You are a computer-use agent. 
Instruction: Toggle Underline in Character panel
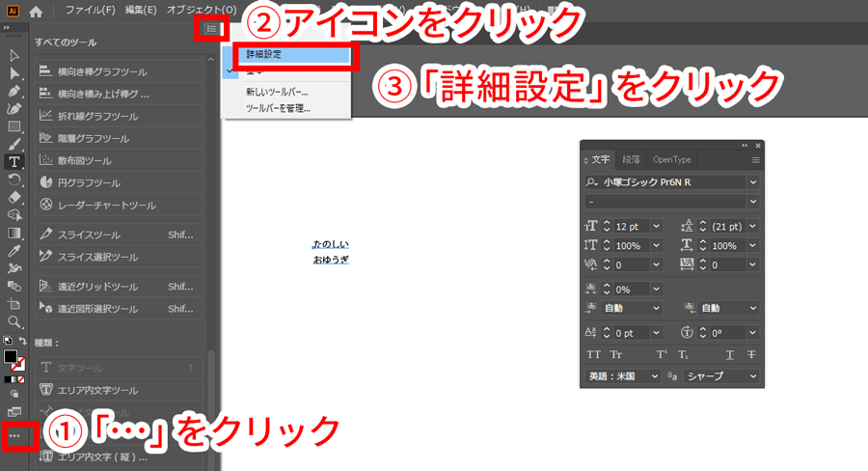730,354
